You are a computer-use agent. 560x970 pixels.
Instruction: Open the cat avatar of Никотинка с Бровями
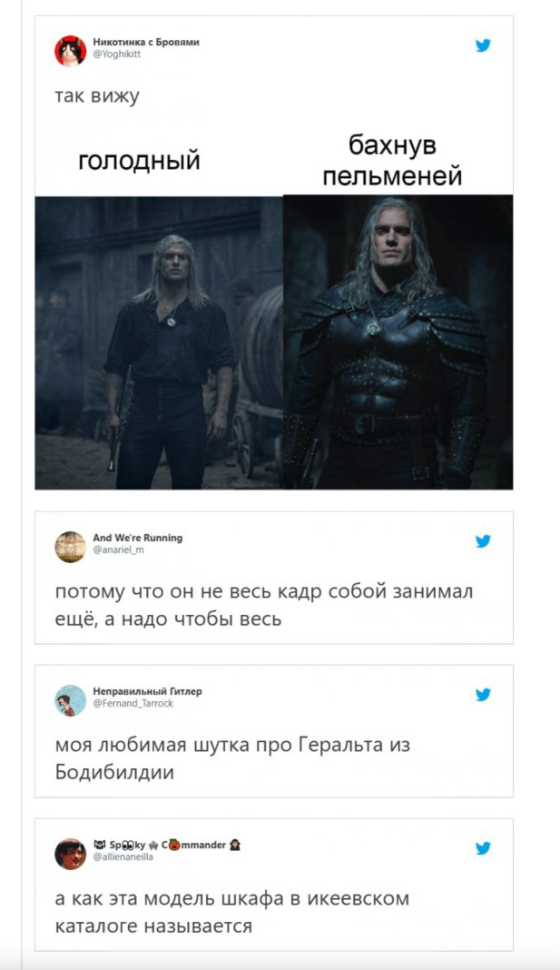tap(71, 51)
